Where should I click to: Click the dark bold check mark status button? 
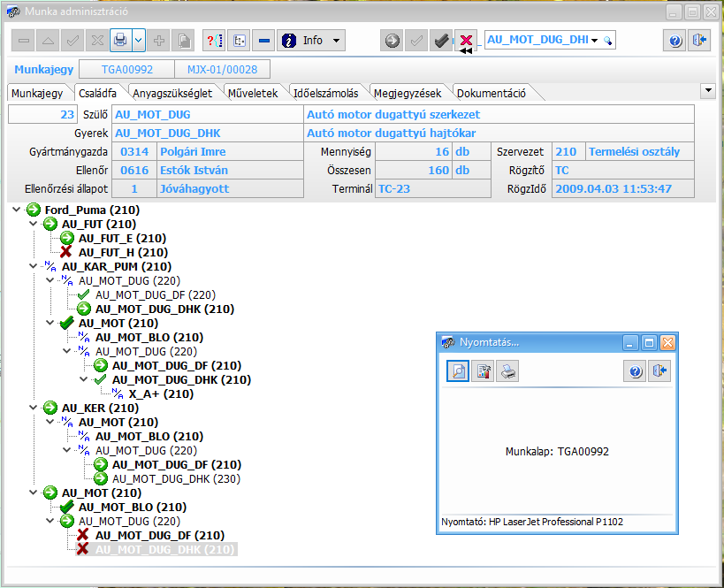point(441,41)
